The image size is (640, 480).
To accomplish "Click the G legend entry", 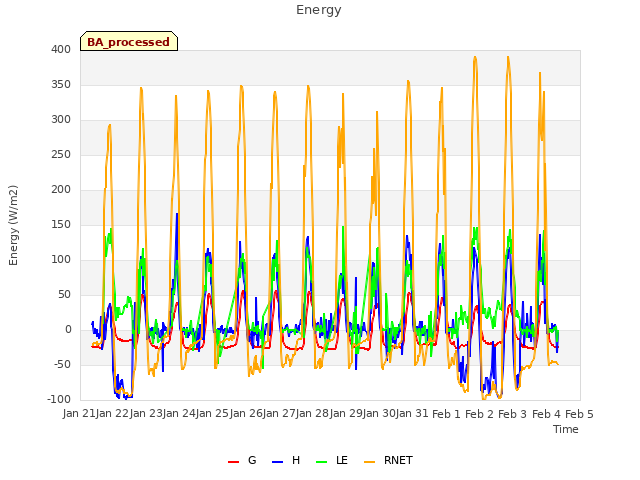I will pos(242,460).
